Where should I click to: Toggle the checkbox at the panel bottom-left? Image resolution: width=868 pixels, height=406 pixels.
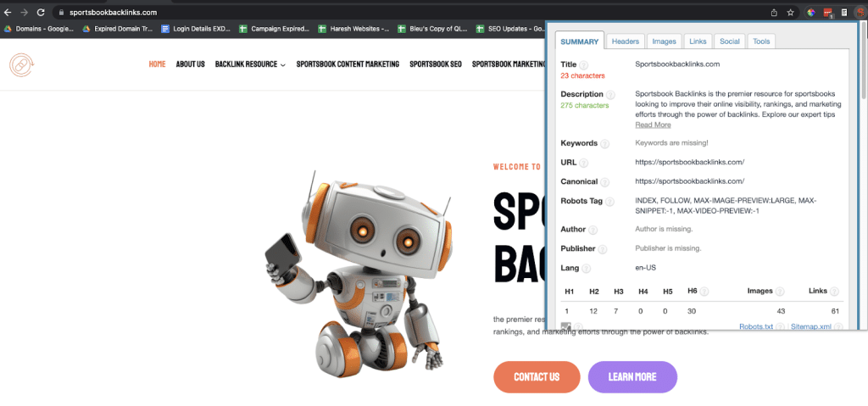565,326
